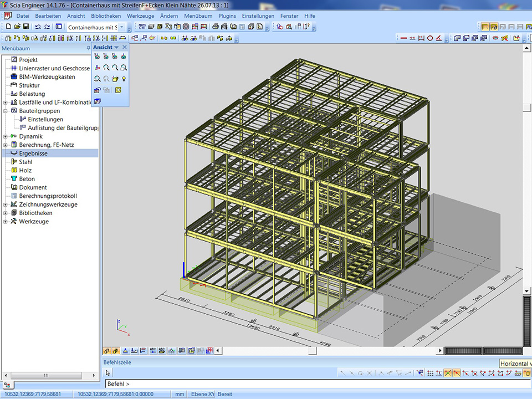Click the lightbulb icon in Ansicht panel

124,79
